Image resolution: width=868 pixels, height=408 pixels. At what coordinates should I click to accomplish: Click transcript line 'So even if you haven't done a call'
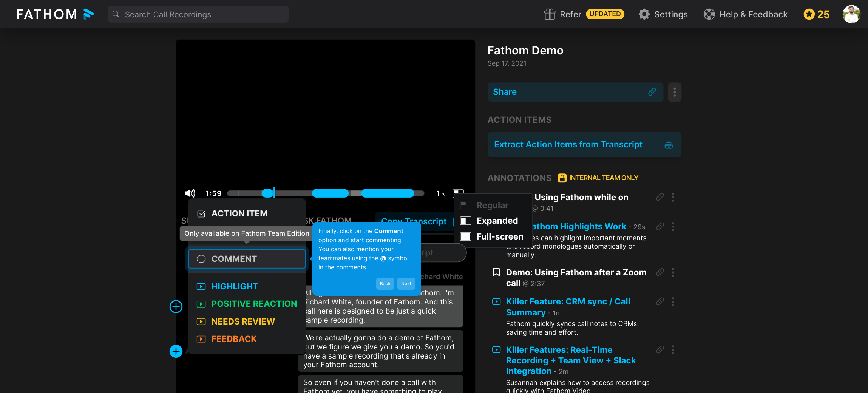coord(380,384)
